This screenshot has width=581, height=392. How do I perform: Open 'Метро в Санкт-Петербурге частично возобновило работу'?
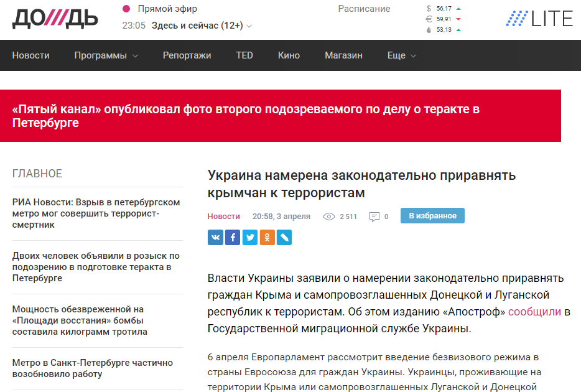tap(93, 368)
